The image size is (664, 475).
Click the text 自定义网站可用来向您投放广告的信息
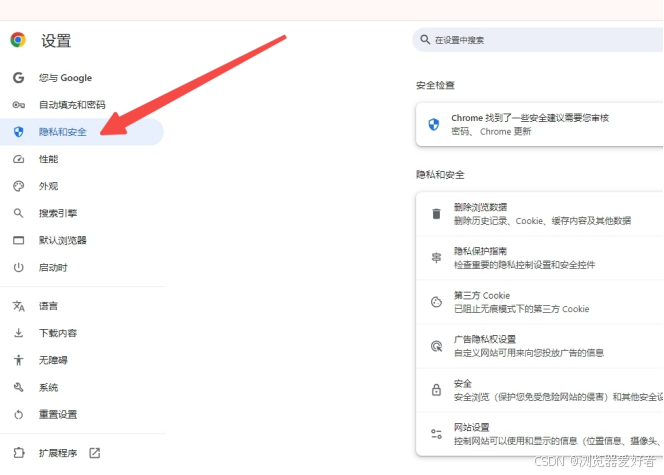(x=528, y=353)
